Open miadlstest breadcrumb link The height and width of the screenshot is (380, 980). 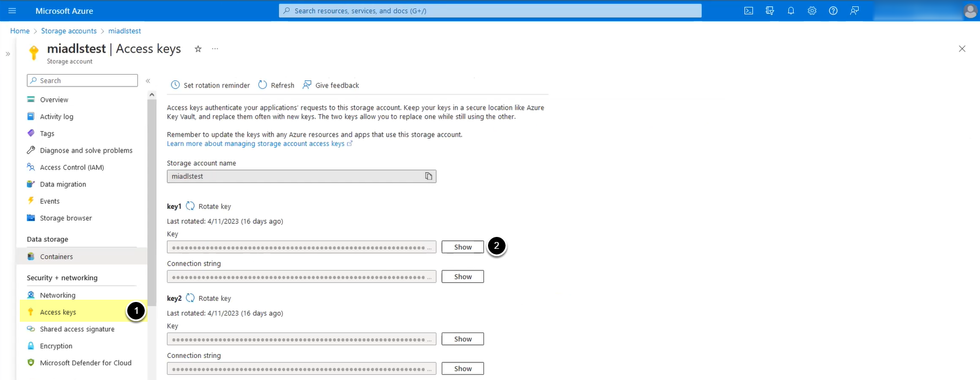pyautogui.click(x=124, y=31)
